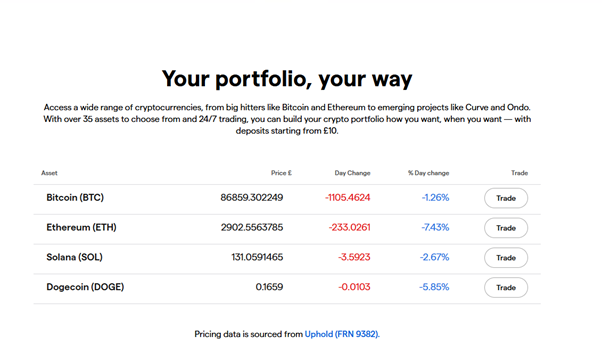Select the Bitcoin (BTC) asset name
Viewport: 602px width, 361px height.
click(x=75, y=198)
